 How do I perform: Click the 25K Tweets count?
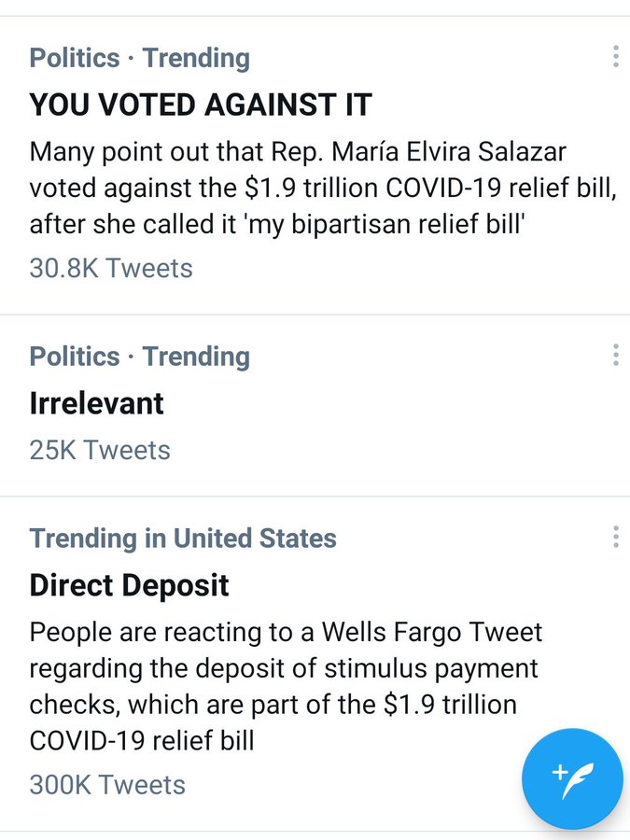pos(100,450)
